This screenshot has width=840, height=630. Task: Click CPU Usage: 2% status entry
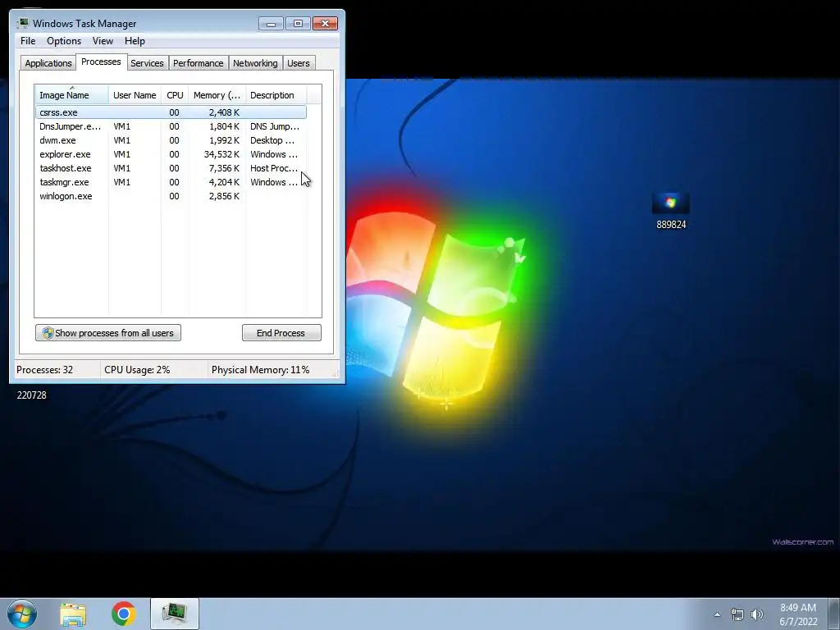tap(137, 370)
